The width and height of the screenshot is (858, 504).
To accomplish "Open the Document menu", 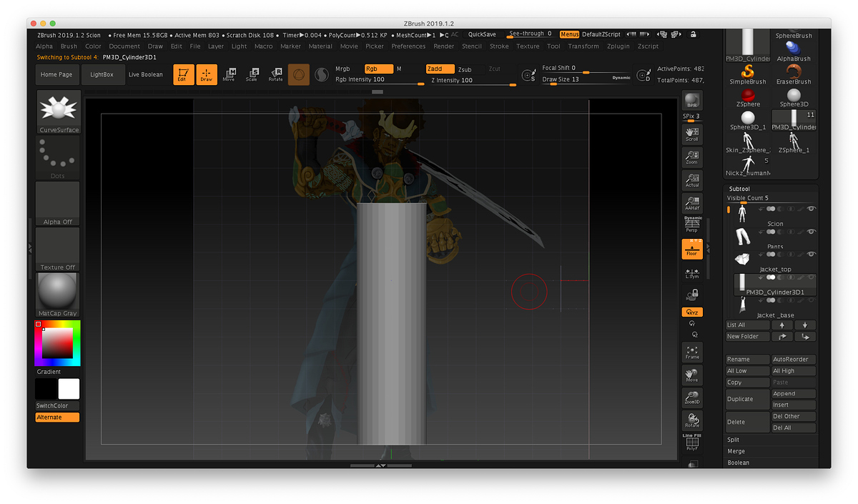I will coord(124,46).
